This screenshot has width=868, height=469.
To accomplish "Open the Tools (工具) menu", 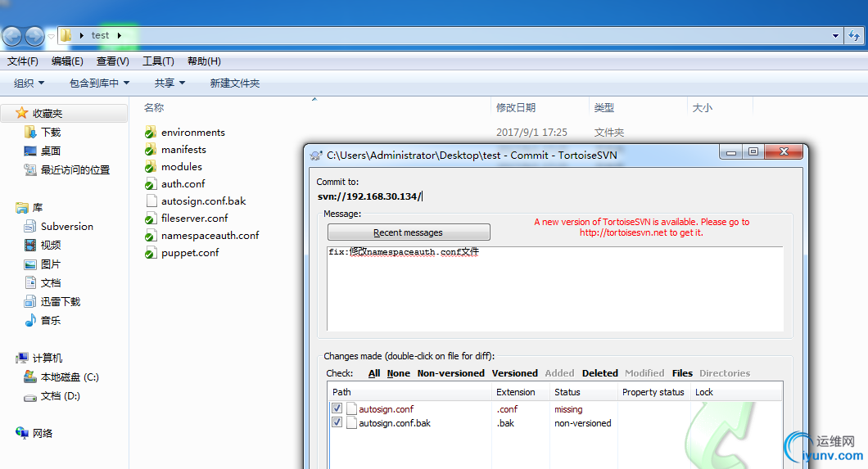I will pyautogui.click(x=158, y=61).
